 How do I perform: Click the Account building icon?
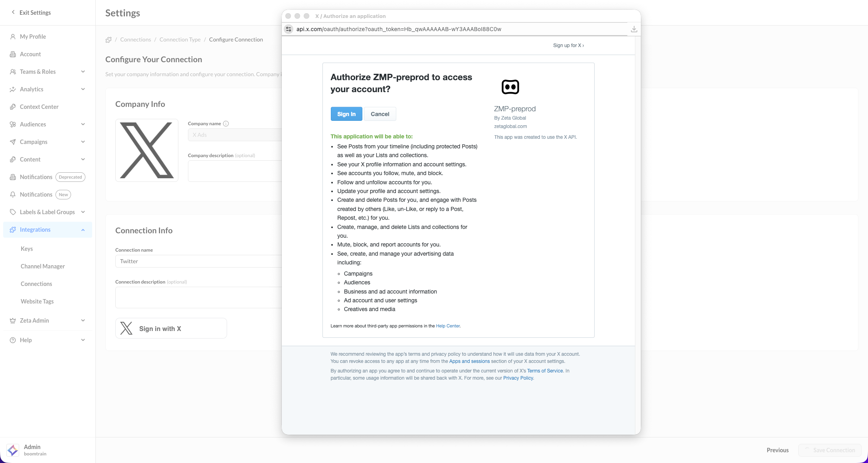13,54
